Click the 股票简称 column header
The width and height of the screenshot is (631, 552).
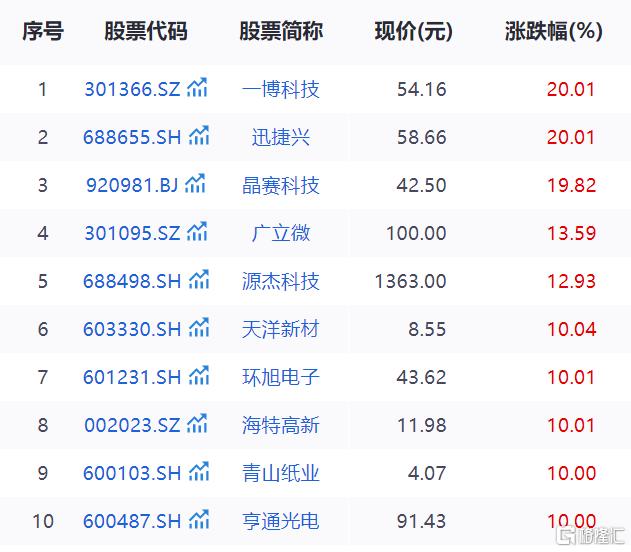pos(281,31)
